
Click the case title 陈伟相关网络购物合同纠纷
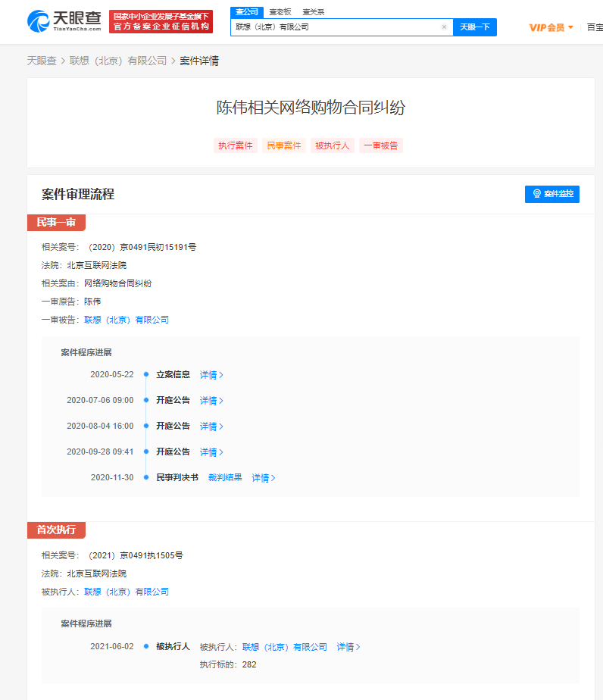point(311,108)
